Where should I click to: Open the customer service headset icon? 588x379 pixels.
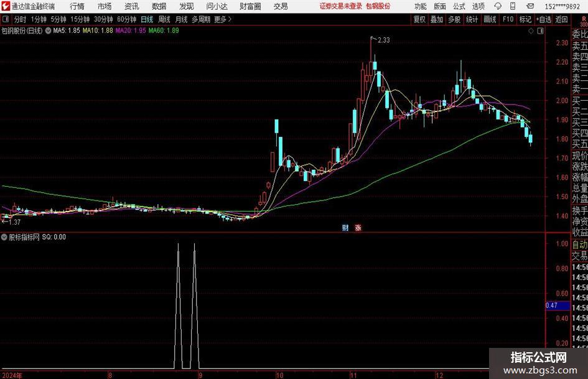498,6
